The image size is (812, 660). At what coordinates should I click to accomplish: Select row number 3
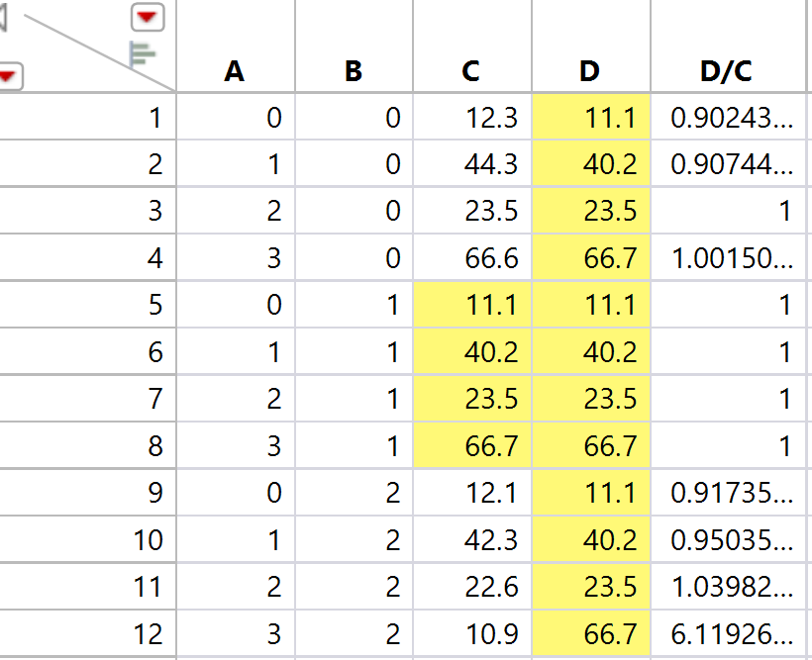(x=87, y=211)
